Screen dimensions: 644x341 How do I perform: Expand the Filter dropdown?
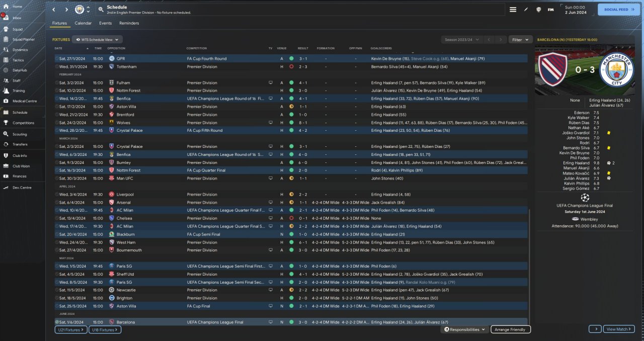point(520,39)
